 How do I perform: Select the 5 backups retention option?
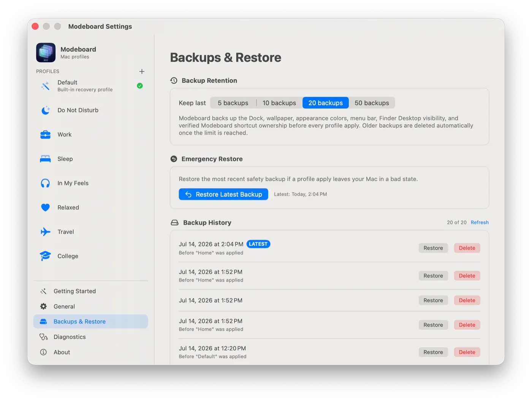tap(233, 103)
